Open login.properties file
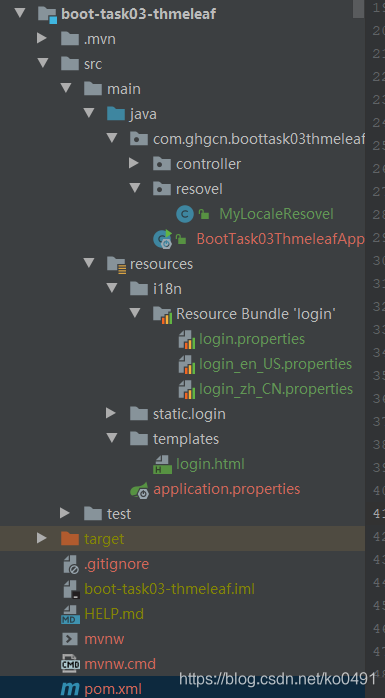Screen dimensions: 385x698 (252, 339)
